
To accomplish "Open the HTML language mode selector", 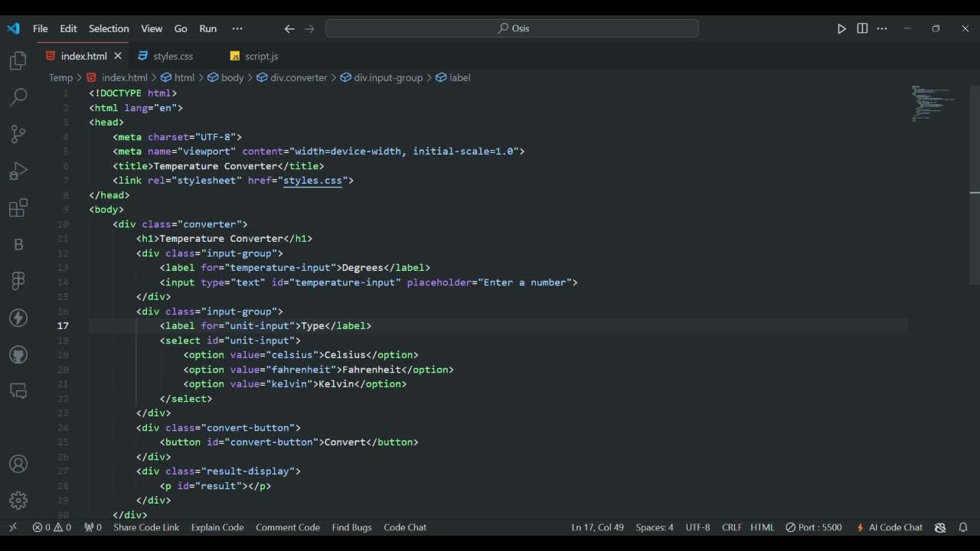I will pos(762,527).
